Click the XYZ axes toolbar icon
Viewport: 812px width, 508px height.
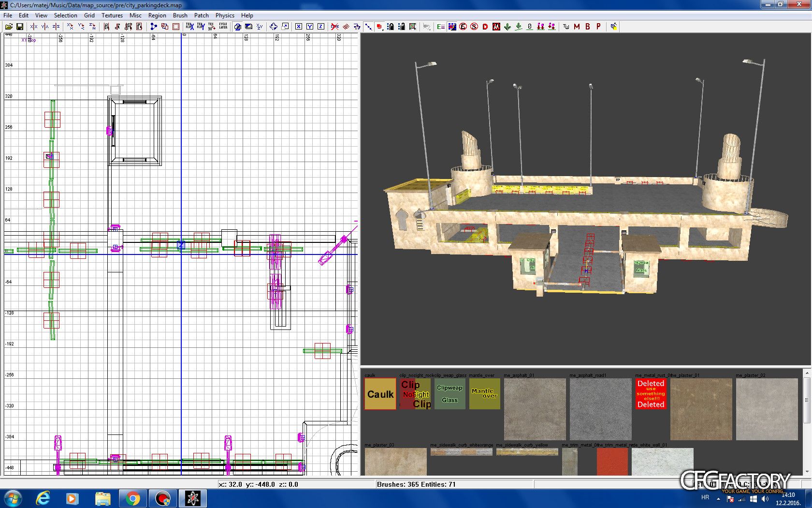click(x=260, y=27)
